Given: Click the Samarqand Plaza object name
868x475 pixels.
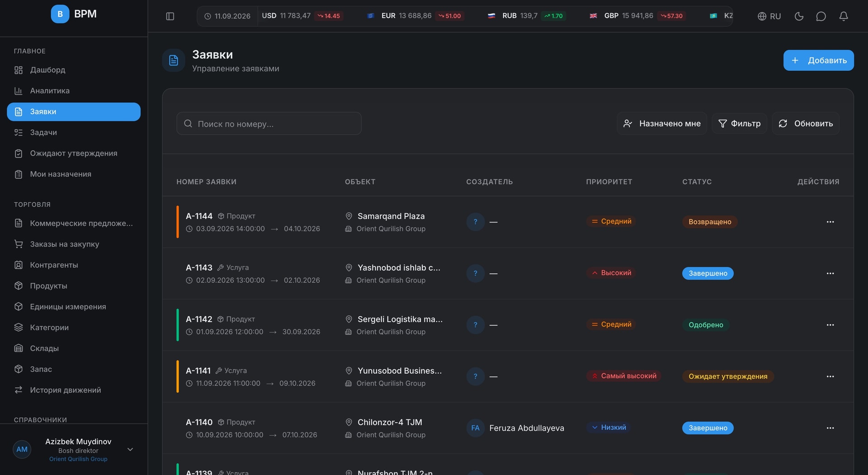Looking at the screenshot, I should [x=391, y=216].
